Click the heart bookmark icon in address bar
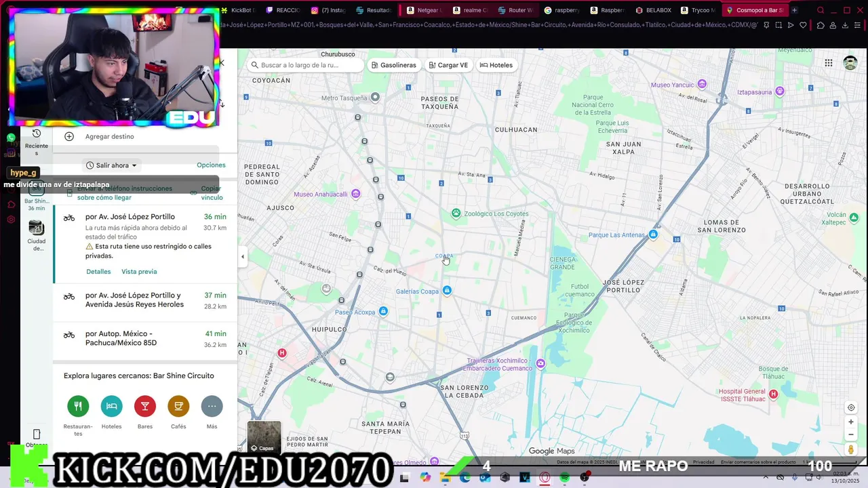 804,25
